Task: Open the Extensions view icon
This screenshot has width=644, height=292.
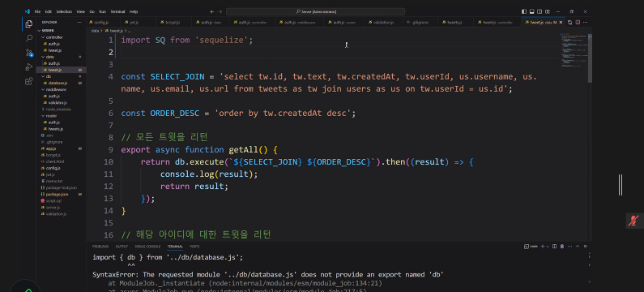Action: [x=28, y=81]
